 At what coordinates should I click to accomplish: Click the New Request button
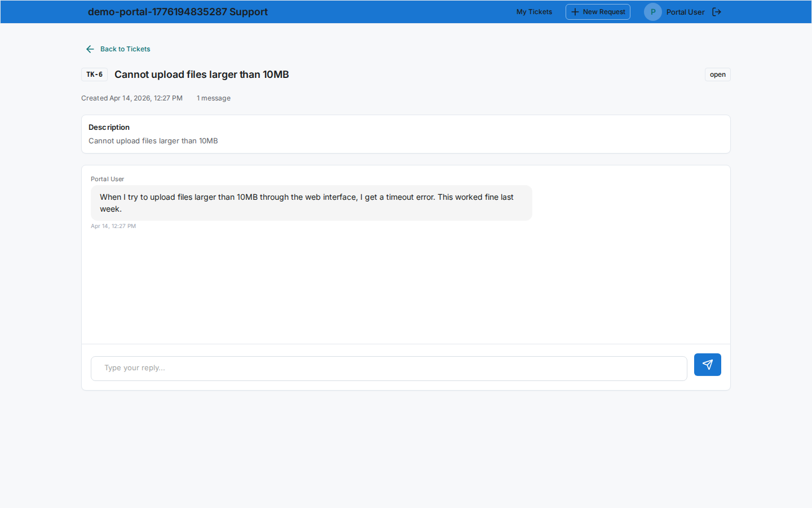598,11
